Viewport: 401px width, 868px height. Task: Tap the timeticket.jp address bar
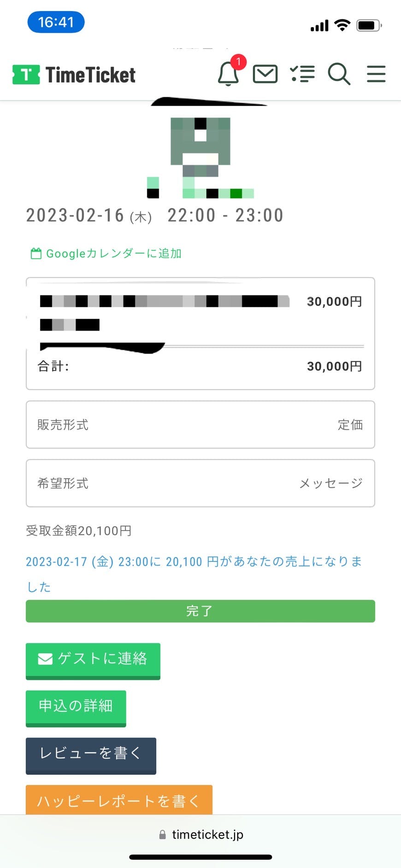(x=207, y=835)
